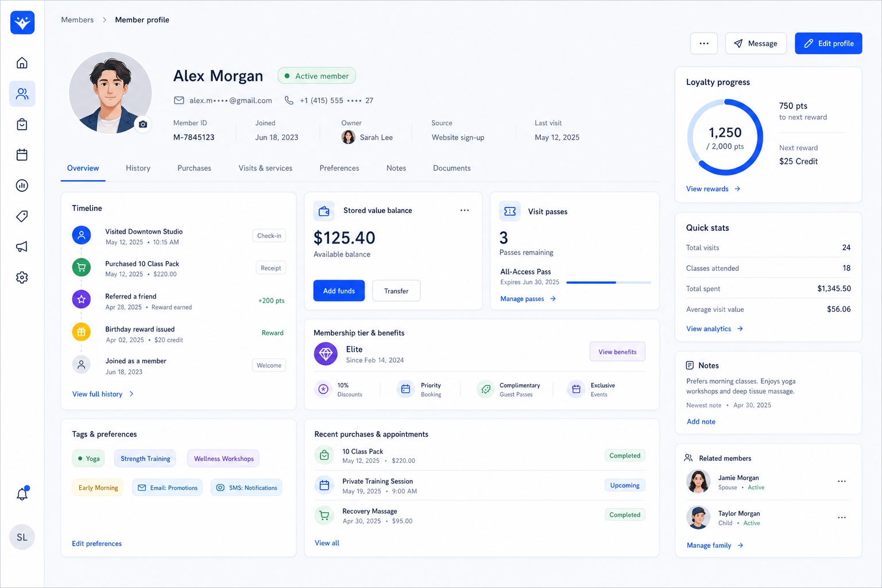Open the price tag icon in sidebar
882x588 pixels.
pos(22,216)
